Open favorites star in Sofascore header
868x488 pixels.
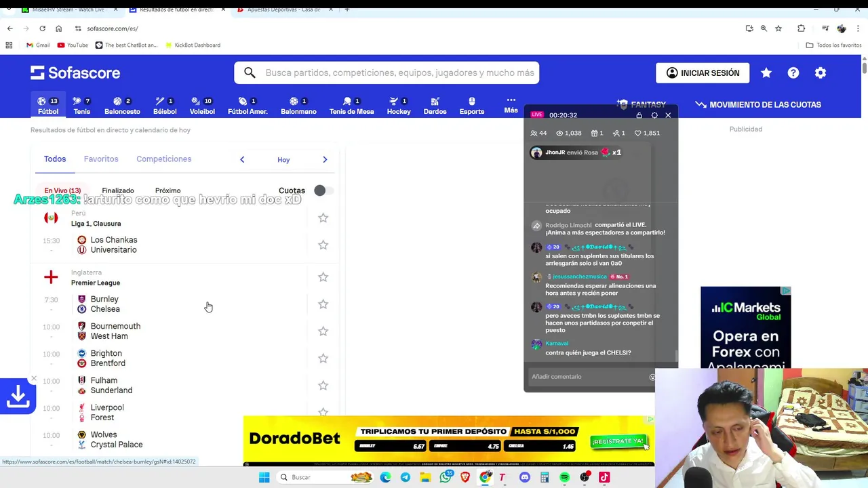point(766,73)
